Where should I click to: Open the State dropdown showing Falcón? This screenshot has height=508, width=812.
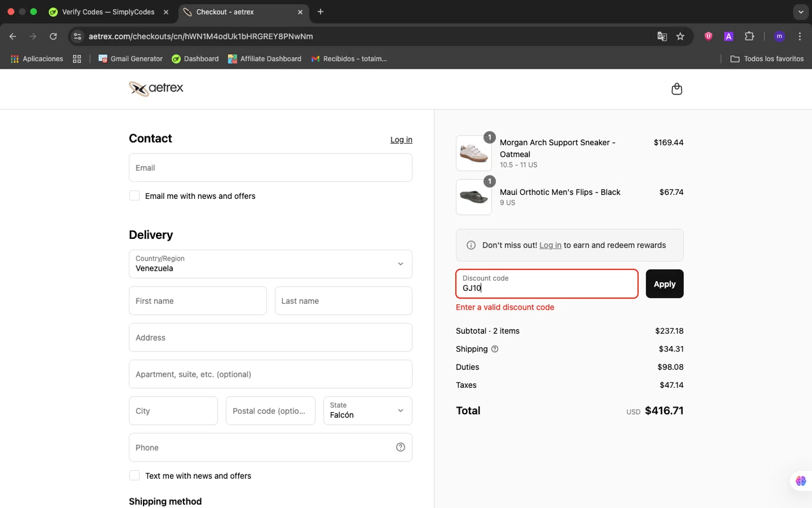(368, 411)
